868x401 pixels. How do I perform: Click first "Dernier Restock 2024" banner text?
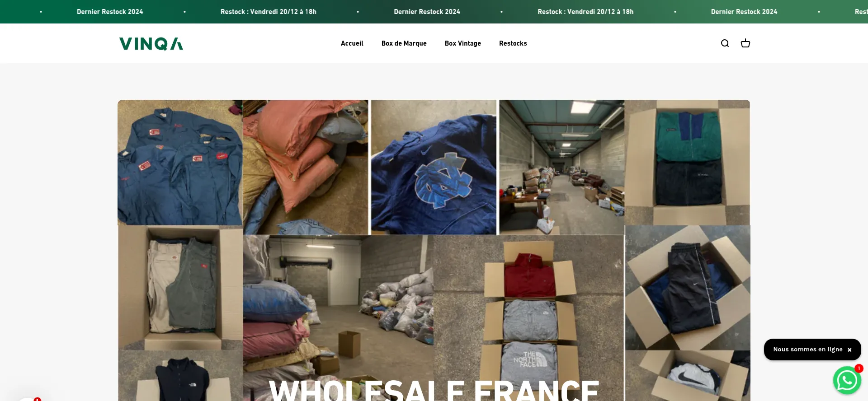tap(110, 12)
